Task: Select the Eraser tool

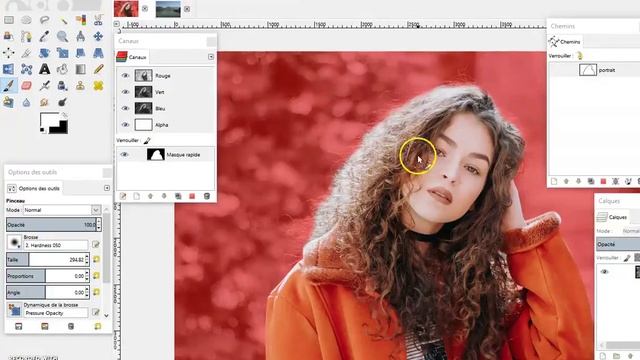Action: [x=27, y=85]
